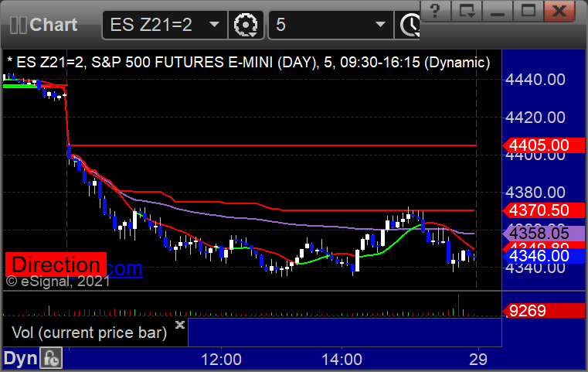Open the chart settings gear icon

246,26
